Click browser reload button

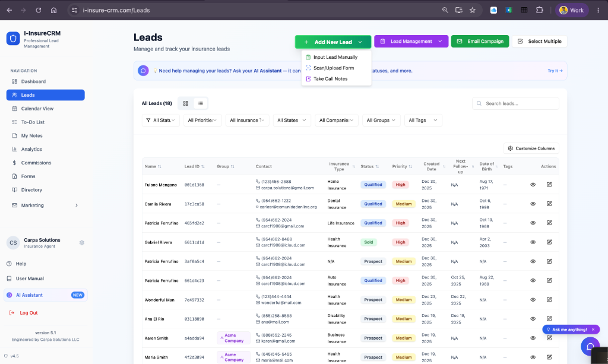(x=39, y=10)
